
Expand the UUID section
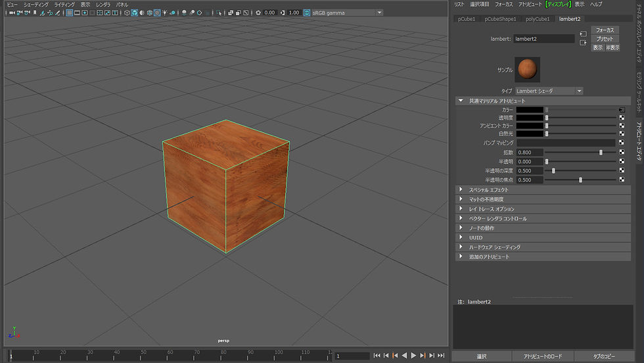point(543,237)
